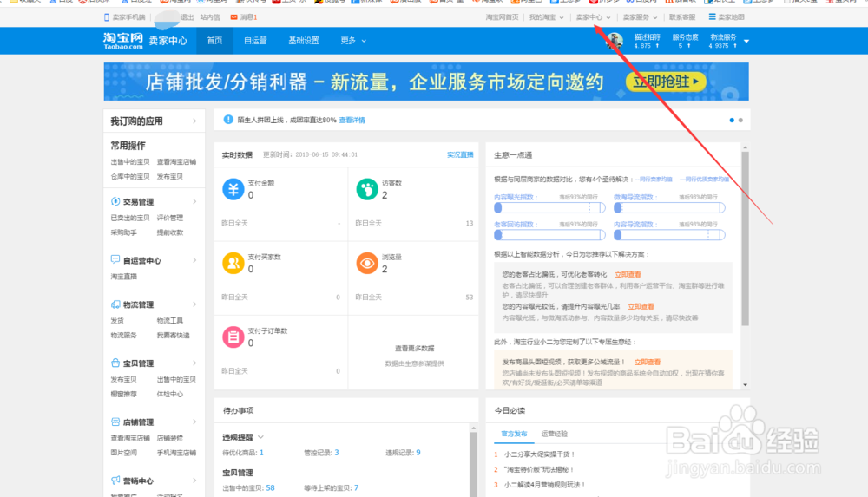This screenshot has width=868, height=497.
Task: Open article 小二分享大促实操干货
Action: pyautogui.click(x=540, y=454)
